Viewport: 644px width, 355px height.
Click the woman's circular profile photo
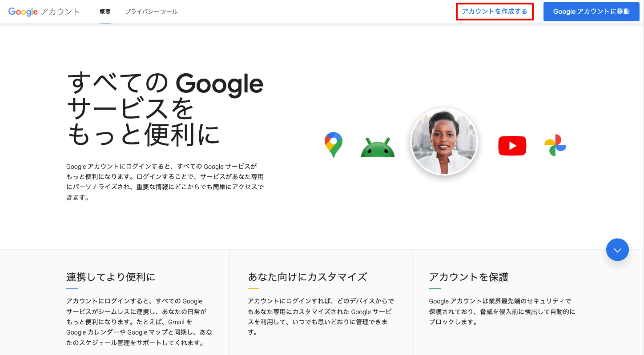(x=444, y=142)
